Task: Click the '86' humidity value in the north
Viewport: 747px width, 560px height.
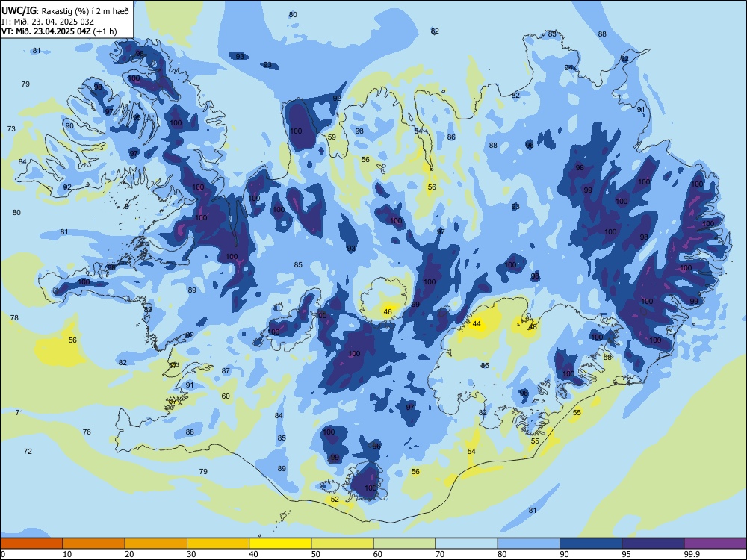Action: 451,137
